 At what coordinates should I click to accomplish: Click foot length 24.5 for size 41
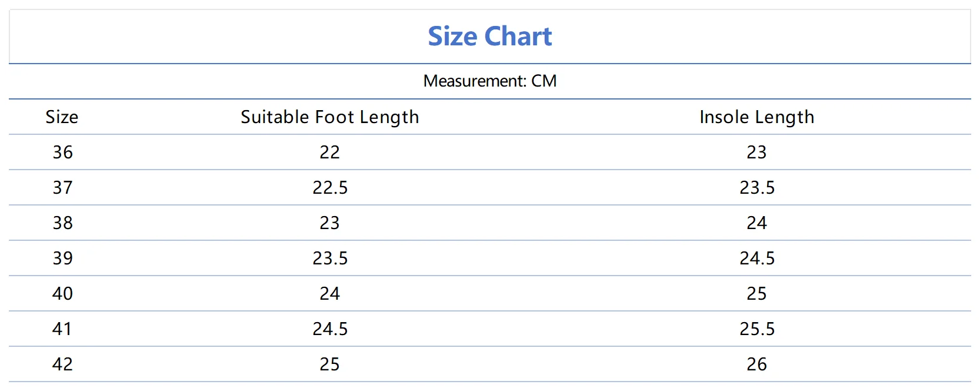[x=330, y=329]
